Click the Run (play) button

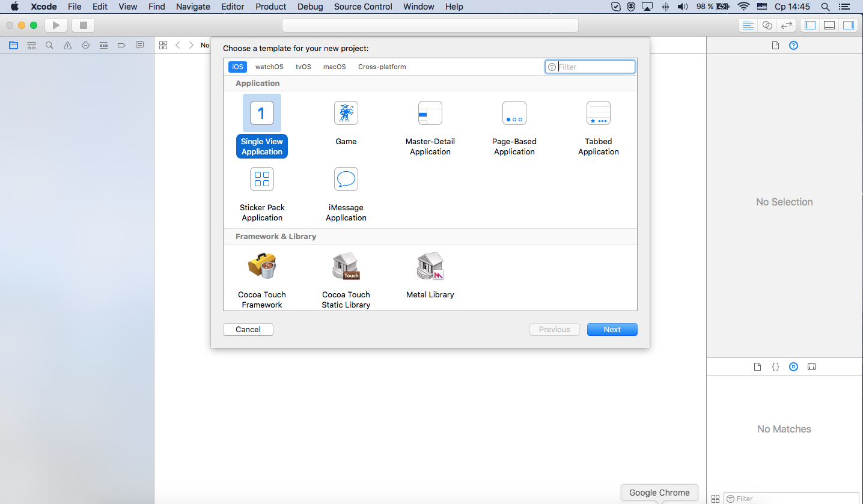pos(56,25)
